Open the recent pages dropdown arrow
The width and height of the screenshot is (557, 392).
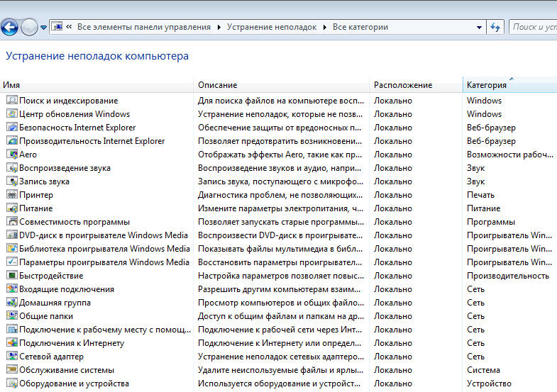[43, 28]
